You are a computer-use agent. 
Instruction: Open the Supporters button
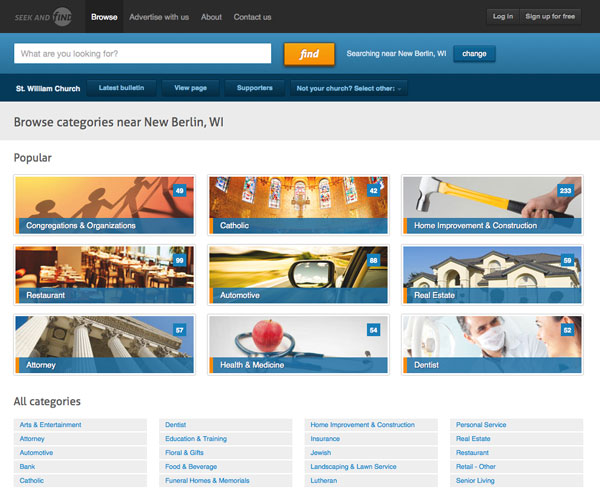254,88
